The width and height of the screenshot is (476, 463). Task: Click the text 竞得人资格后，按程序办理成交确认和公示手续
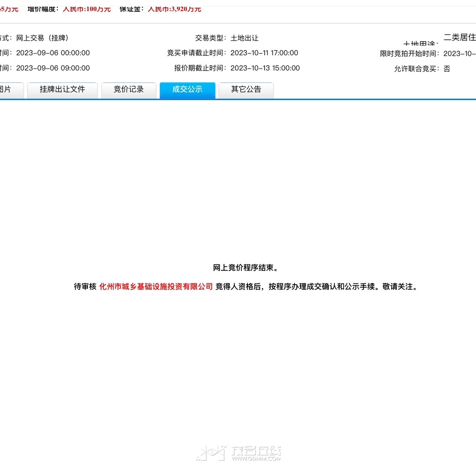(x=295, y=286)
